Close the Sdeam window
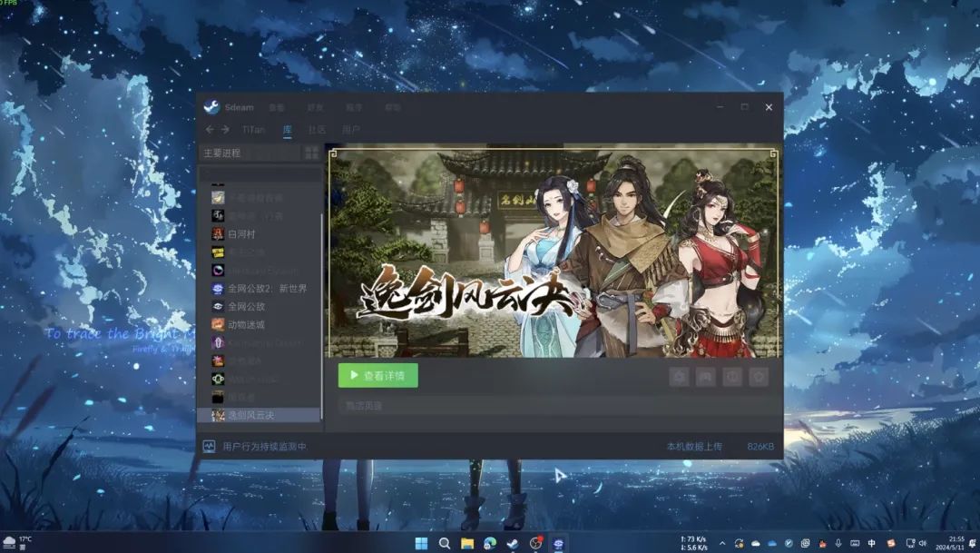 (x=769, y=107)
